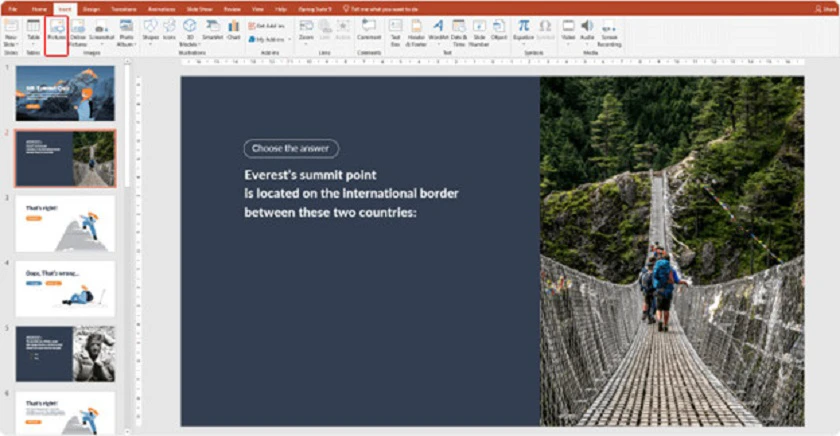
Task: Click the "Everest's summit point" question text
Action: (351, 193)
